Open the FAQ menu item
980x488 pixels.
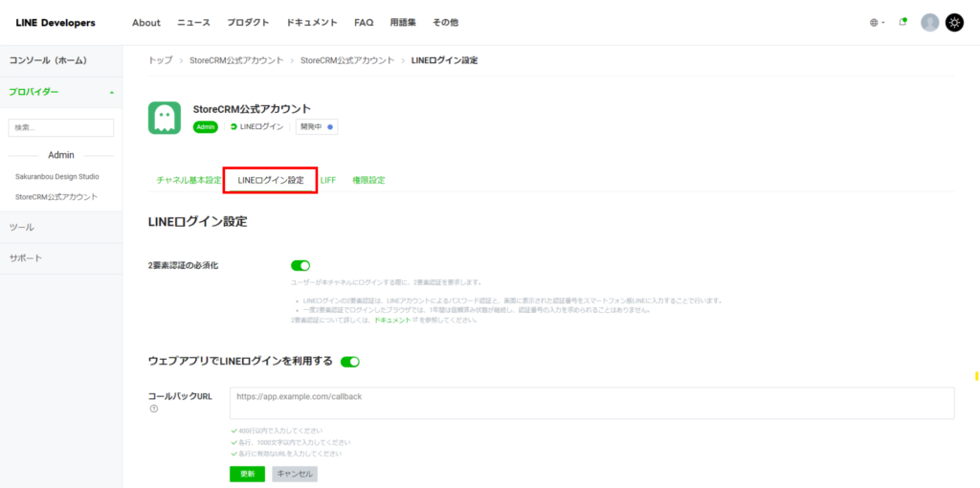point(364,23)
